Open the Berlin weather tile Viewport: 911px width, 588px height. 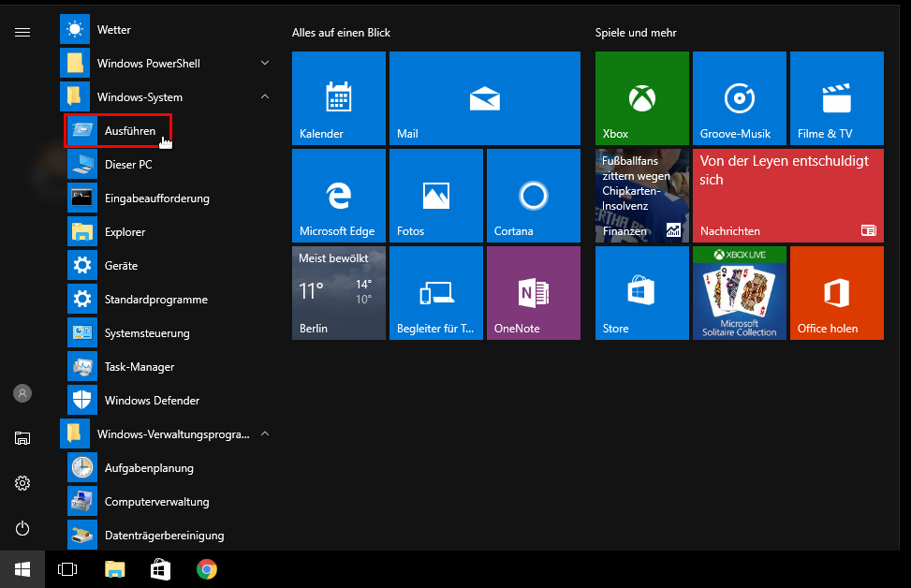[339, 293]
